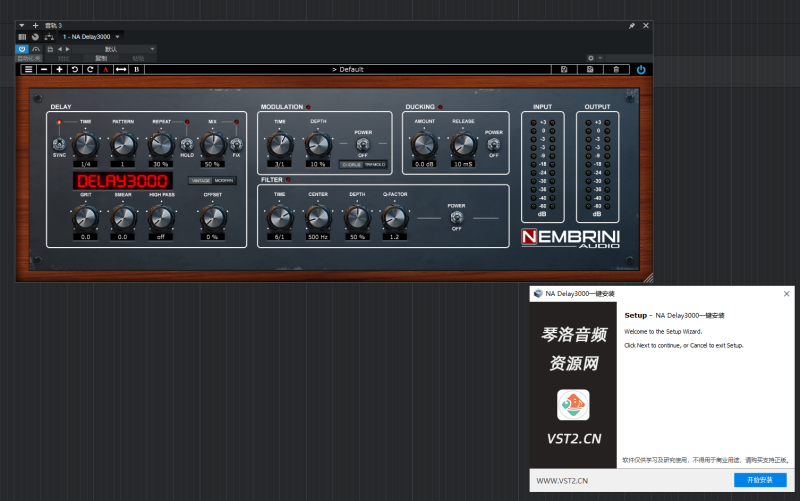This screenshot has height=501, width=800.
Task: Click the Filter CENTER 500 Hz value field
Action: pyautogui.click(x=318, y=237)
